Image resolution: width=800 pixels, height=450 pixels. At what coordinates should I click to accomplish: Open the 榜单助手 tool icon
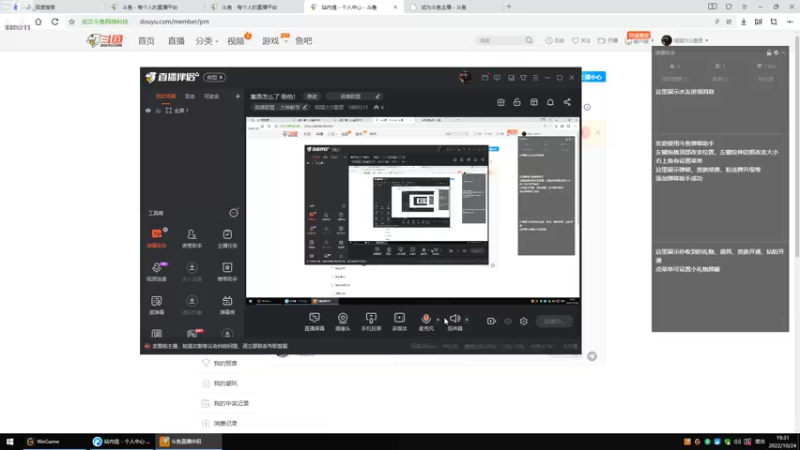pyautogui.click(x=227, y=271)
